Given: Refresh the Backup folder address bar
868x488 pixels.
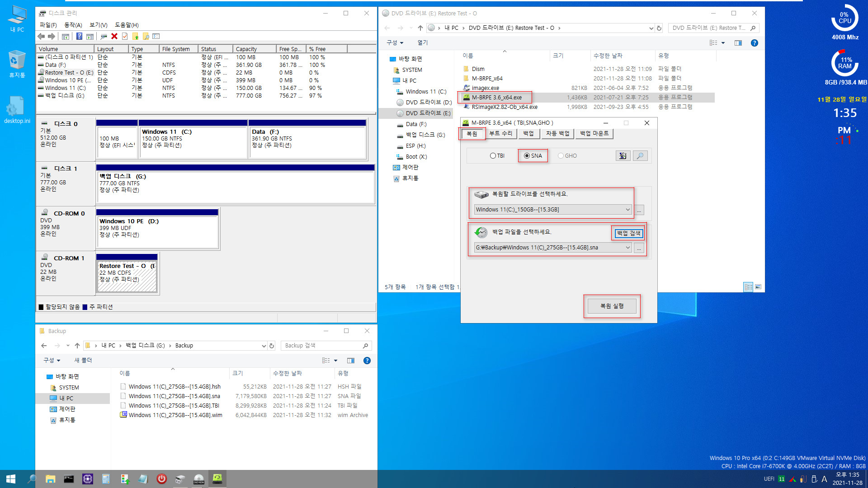Looking at the screenshot, I should [x=272, y=346].
